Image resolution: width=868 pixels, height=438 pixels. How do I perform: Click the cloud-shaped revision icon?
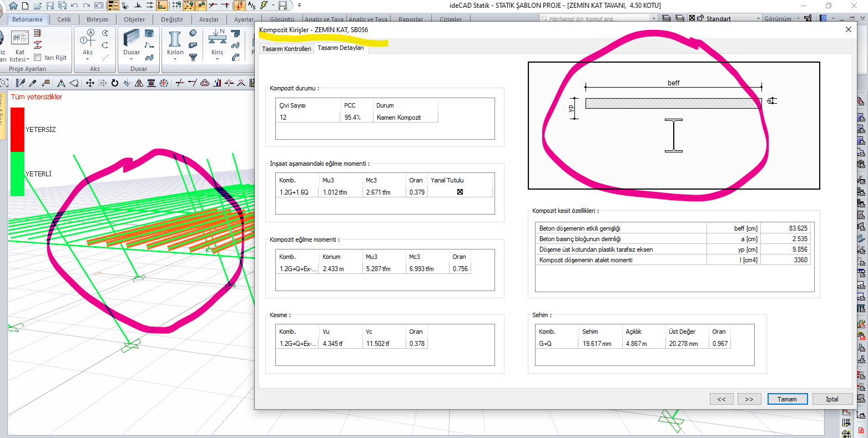(205, 83)
